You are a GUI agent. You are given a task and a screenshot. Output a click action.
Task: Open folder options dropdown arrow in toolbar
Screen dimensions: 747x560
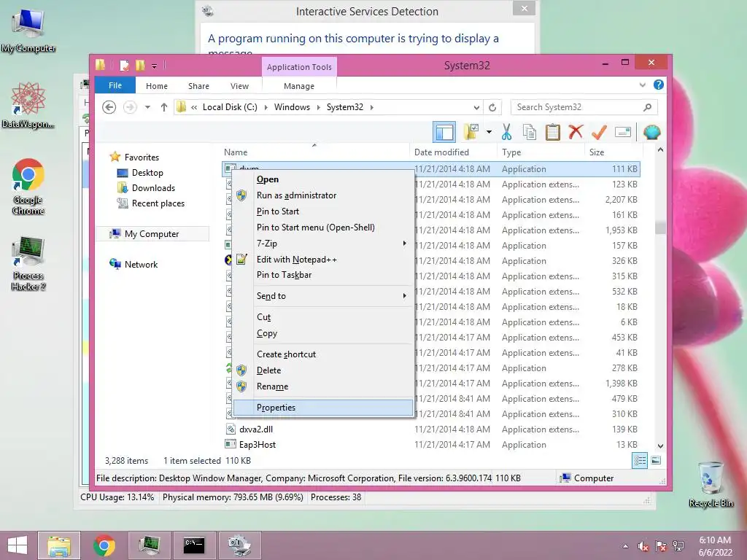(x=489, y=132)
